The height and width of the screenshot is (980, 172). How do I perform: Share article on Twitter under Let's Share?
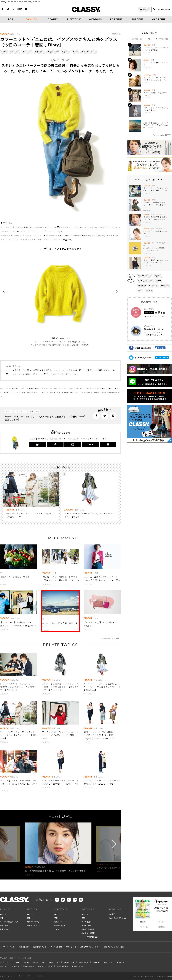105,416
